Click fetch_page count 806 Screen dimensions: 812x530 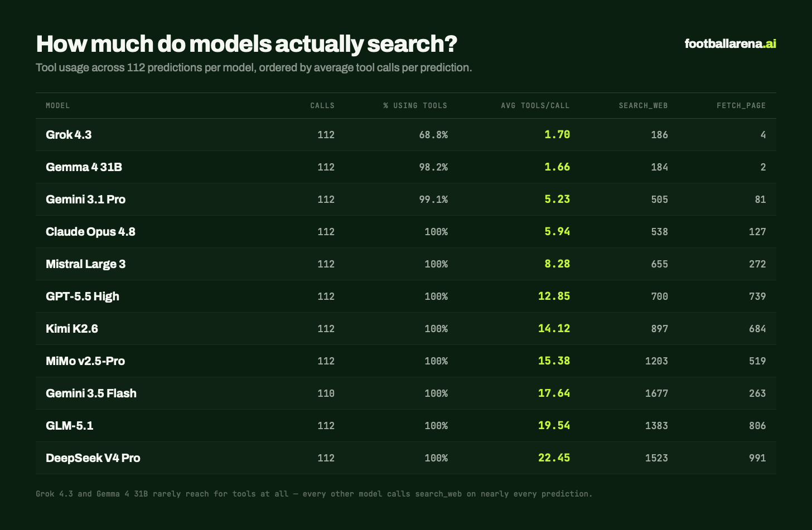[757, 426]
